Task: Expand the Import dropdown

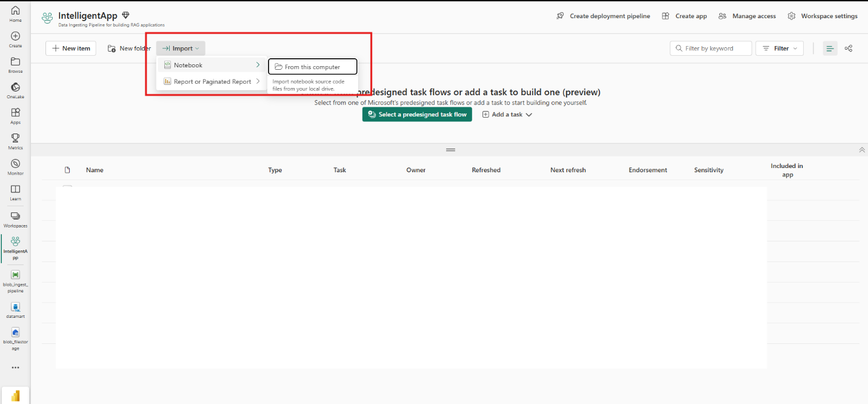Action: coord(181,49)
